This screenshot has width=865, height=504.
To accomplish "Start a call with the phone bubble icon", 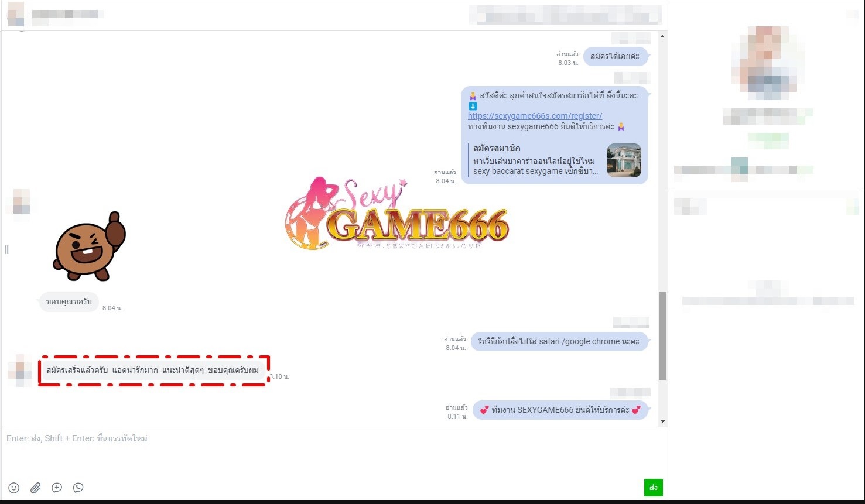I will tap(78, 488).
